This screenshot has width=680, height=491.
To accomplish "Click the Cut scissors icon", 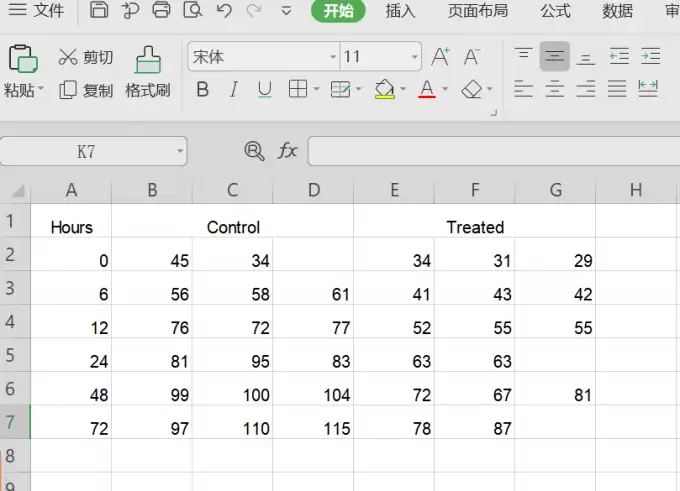I will click(68, 57).
